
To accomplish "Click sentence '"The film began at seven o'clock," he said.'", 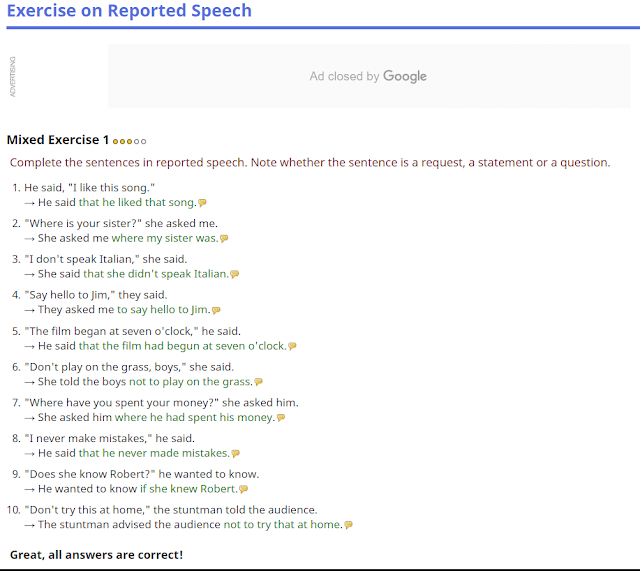I will (133, 331).
